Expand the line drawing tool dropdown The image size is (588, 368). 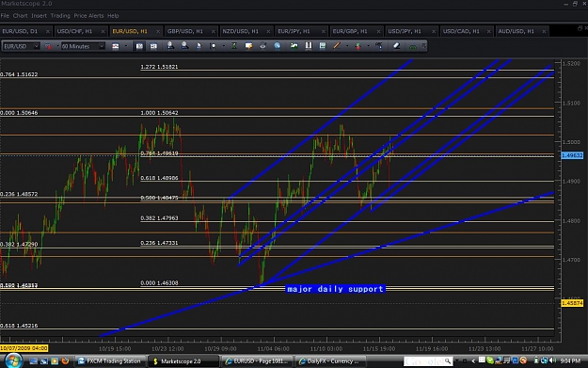coord(347,46)
